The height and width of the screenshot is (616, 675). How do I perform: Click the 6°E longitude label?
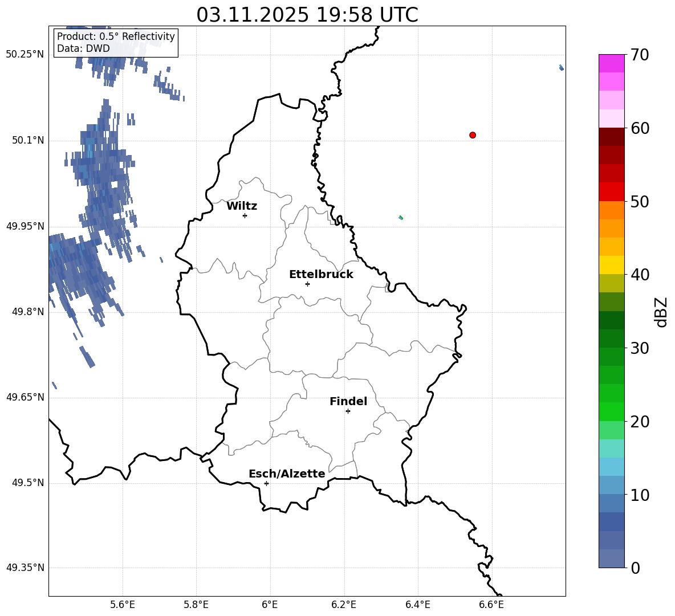pyautogui.click(x=270, y=605)
